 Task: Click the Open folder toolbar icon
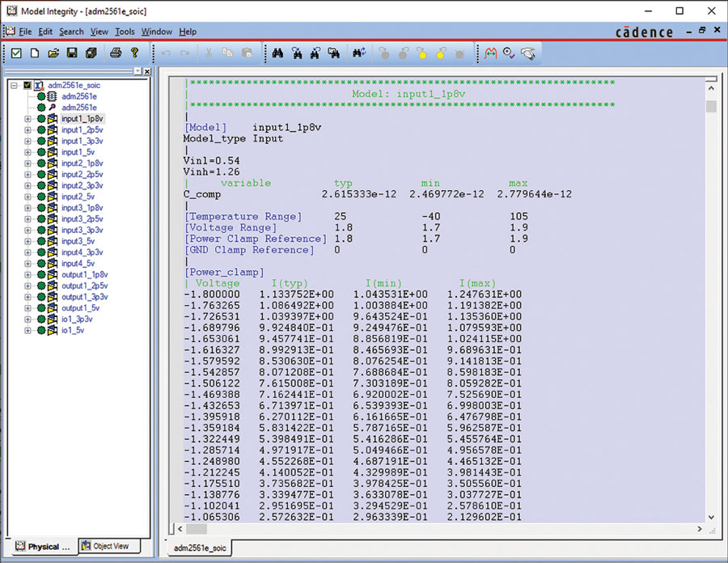pos(53,53)
